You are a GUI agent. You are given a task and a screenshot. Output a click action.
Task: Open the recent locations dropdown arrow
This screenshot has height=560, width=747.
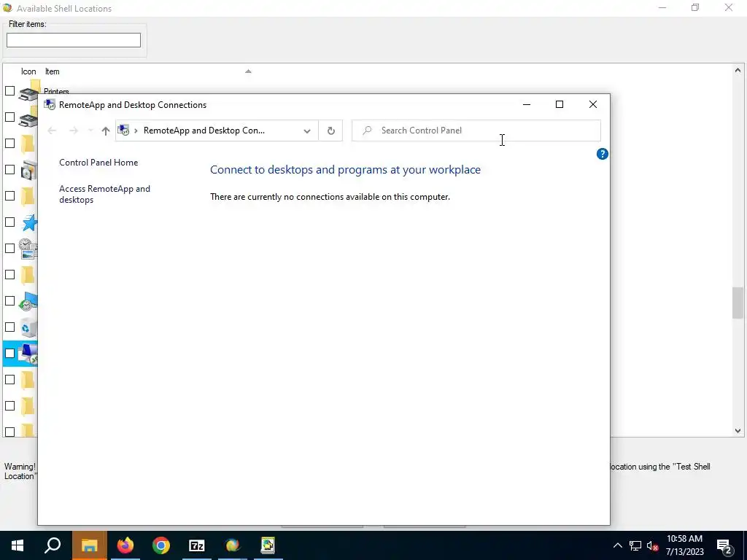tap(90, 131)
